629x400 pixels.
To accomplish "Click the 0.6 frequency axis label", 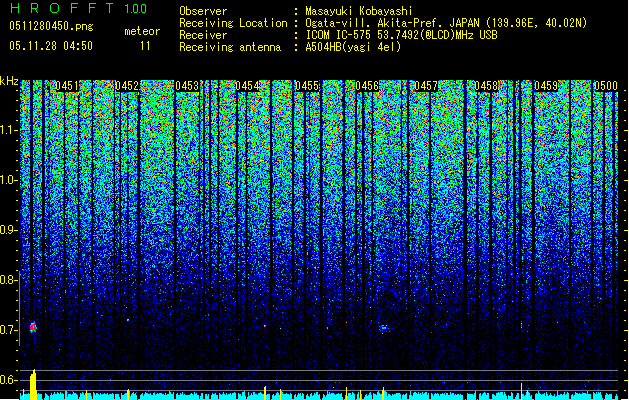I will [8, 380].
